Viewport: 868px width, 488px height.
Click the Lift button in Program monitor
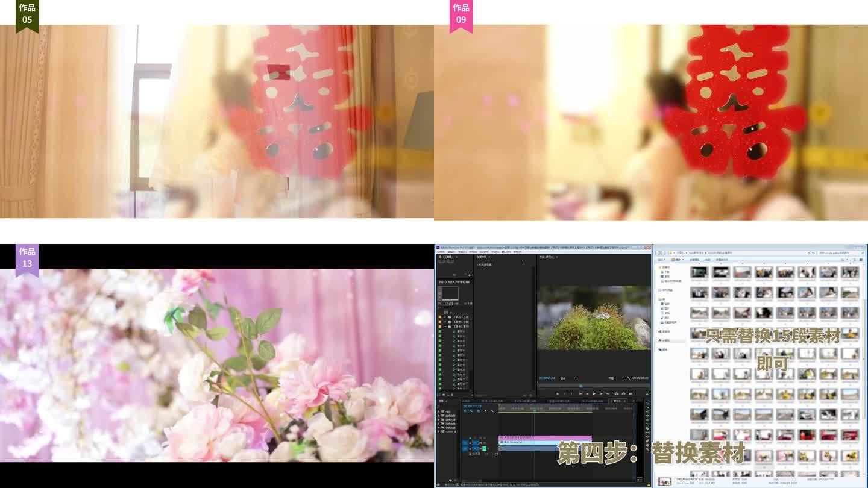pyautogui.click(x=617, y=394)
